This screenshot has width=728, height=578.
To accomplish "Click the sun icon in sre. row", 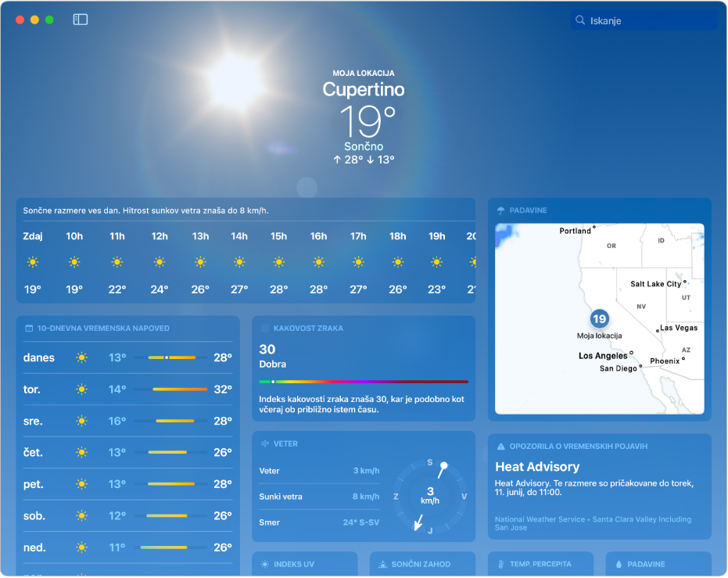I will coord(81,421).
